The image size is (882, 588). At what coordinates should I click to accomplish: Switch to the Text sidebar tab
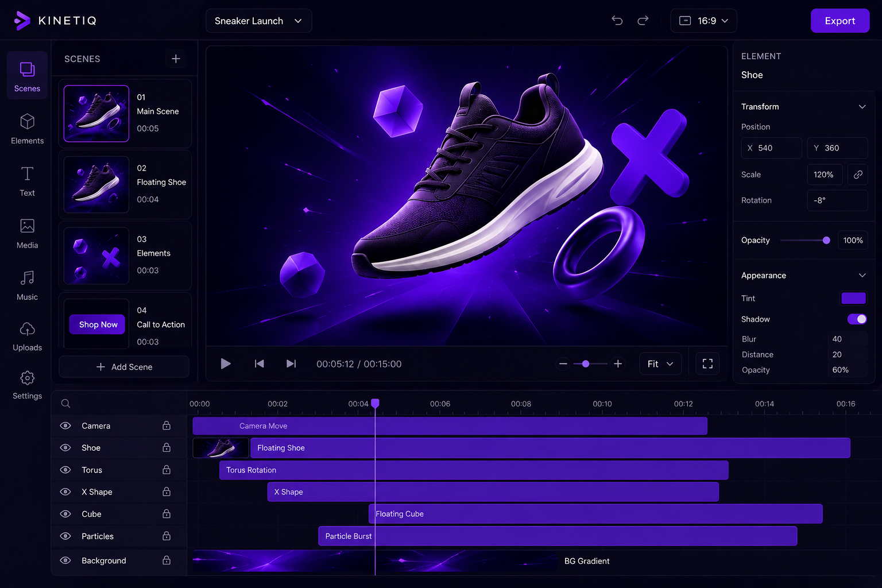(x=27, y=181)
